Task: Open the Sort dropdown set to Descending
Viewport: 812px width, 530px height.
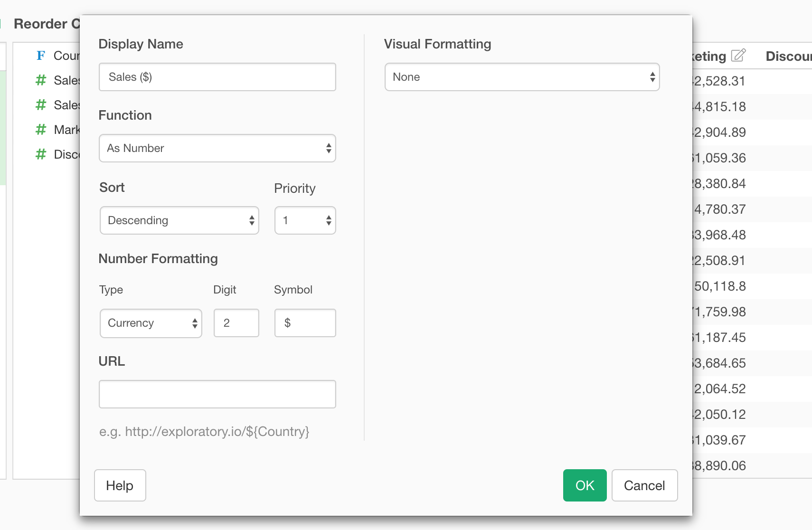Action: pos(179,220)
